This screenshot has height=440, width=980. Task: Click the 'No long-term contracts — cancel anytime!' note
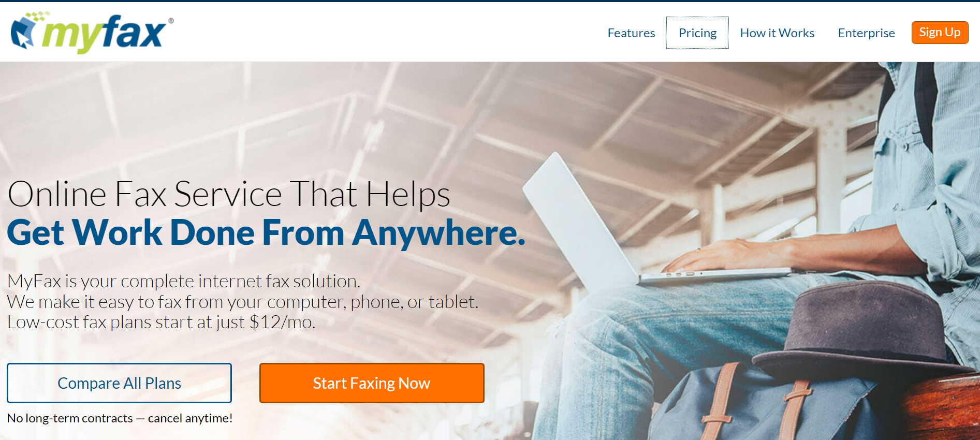coord(120,418)
